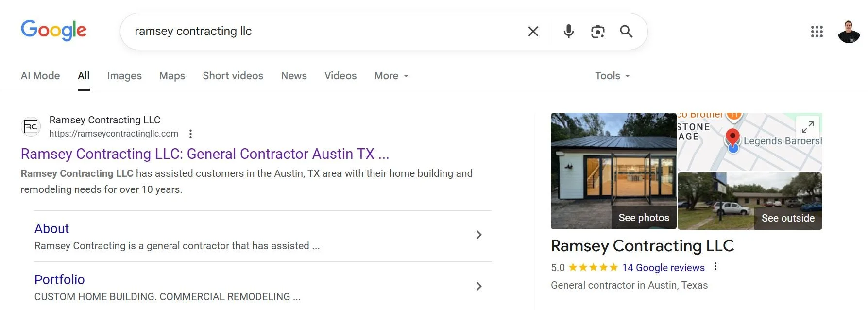Viewport: 868px width, 310px height.
Task: Open the Tools dropdown
Action: pyautogui.click(x=613, y=76)
